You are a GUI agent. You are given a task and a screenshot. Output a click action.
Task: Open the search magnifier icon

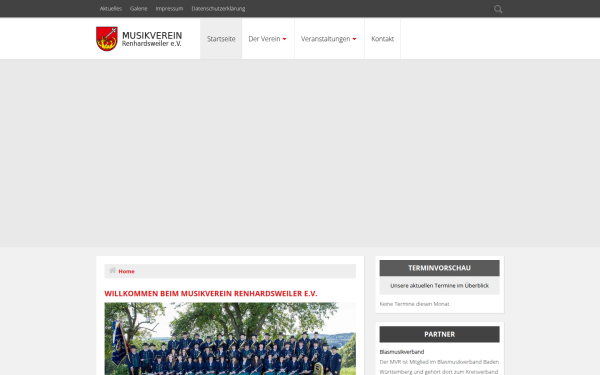(x=498, y=9)
